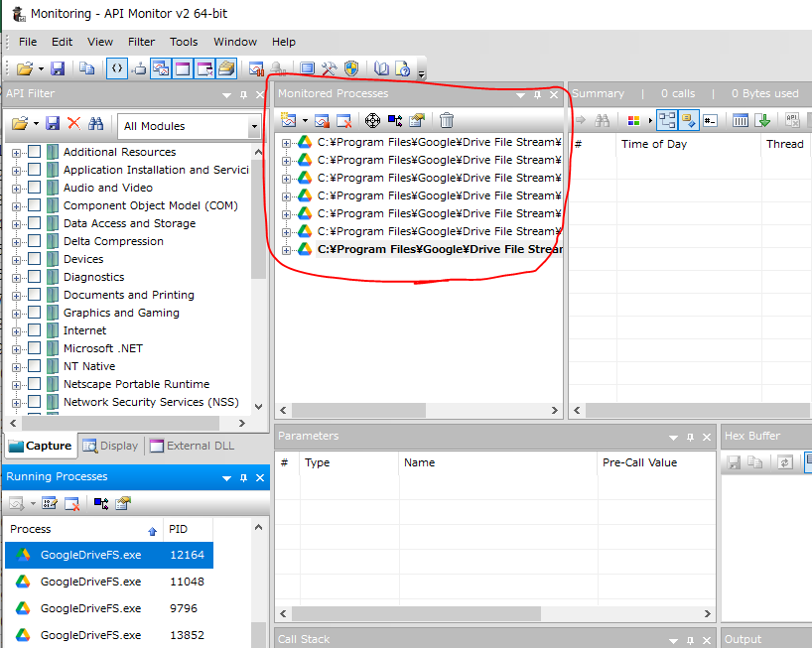Click remove process icon in Monitored Processes
The width and height of the screenshot is (812, 648).
[344, 121]
